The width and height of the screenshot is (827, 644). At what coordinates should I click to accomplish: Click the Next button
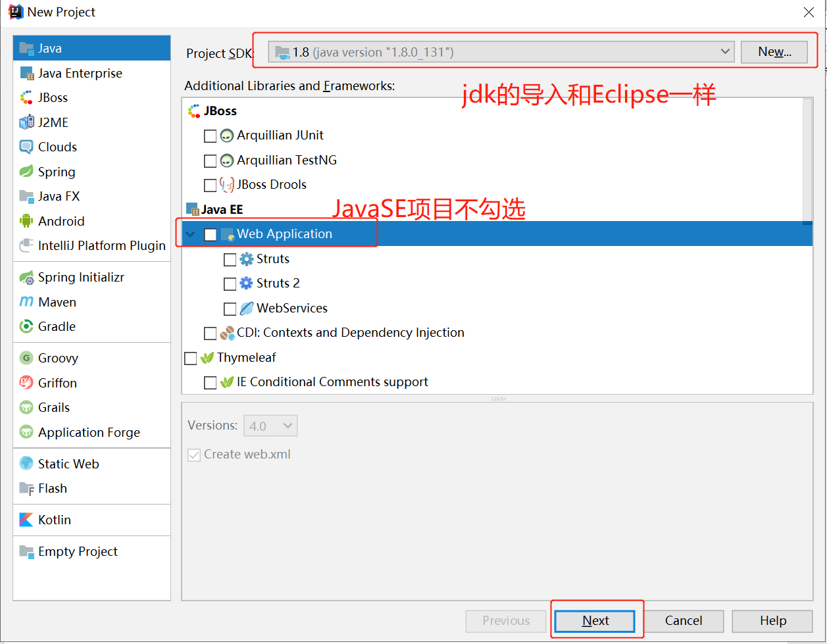tap(595, 620)
